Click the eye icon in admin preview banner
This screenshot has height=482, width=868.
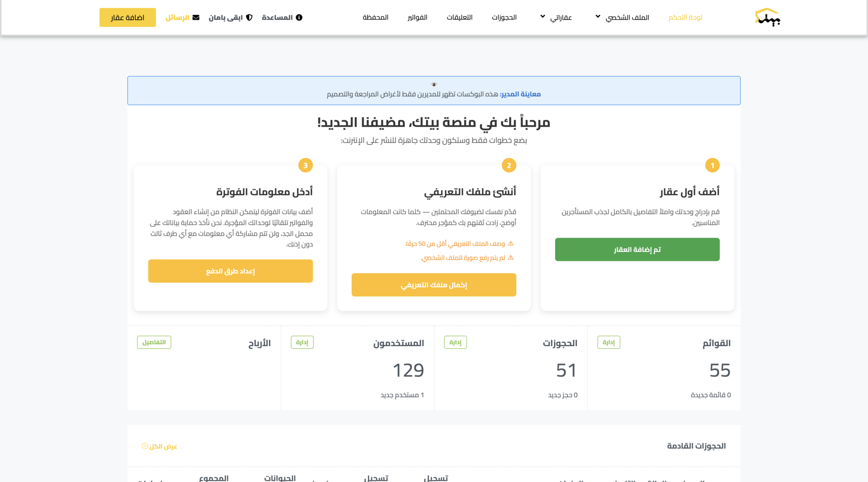tap(434, 85)
